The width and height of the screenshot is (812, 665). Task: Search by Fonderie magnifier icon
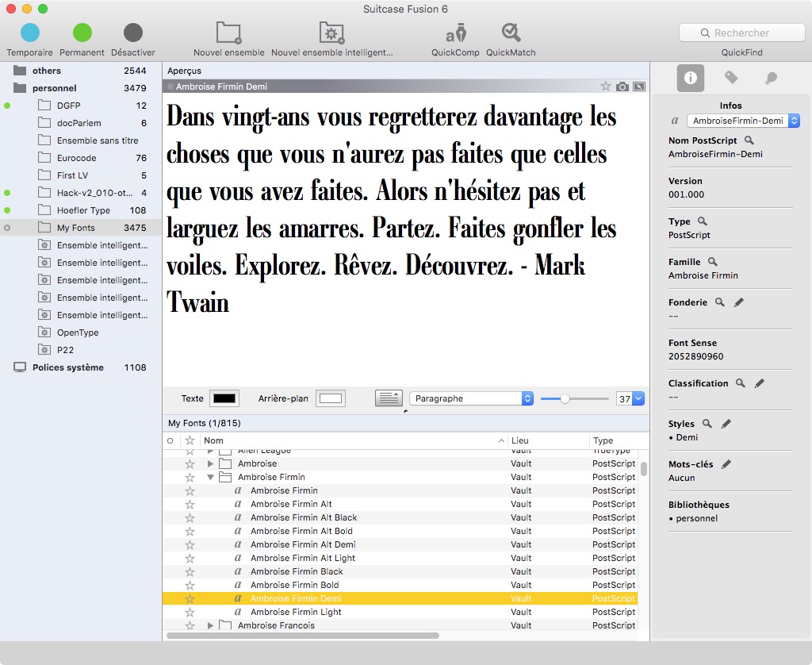(720, 302)
